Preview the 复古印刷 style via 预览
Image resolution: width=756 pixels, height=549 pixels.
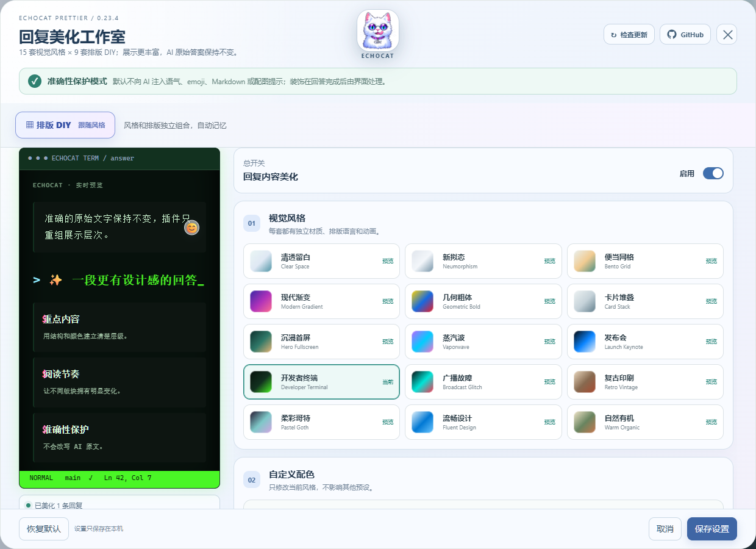tap(711, 382)
